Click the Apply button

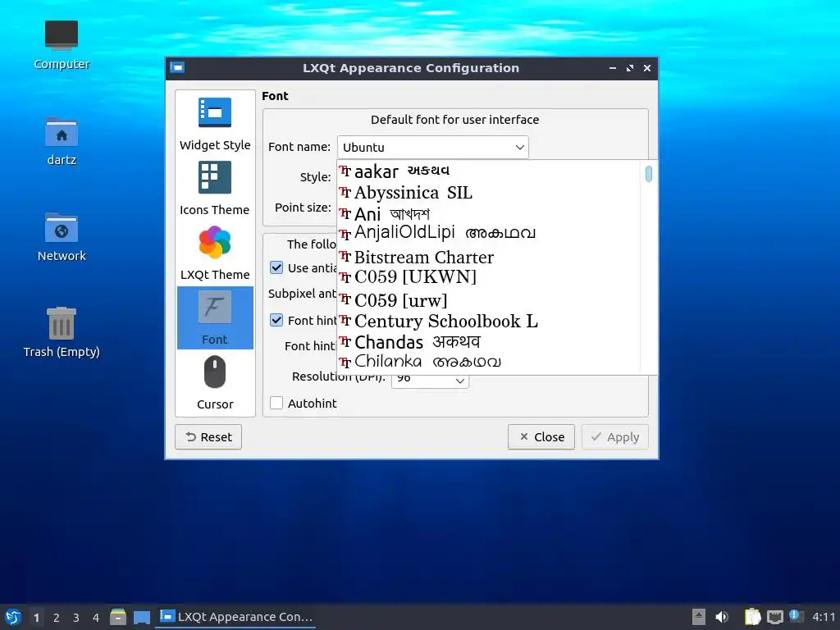pos(615,437)
